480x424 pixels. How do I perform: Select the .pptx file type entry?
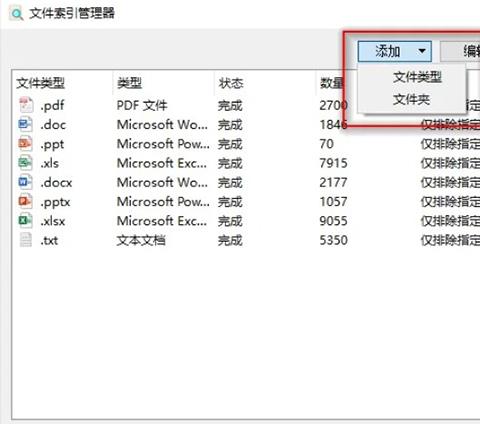55,202
